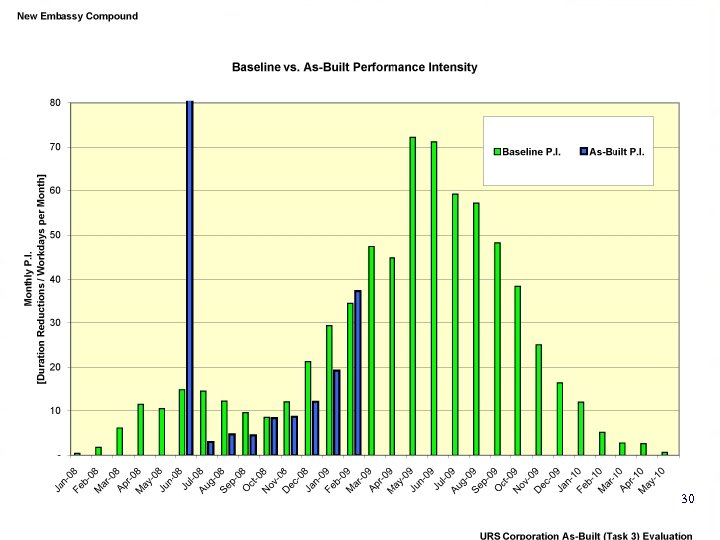Screen dimensions: 720x540
Task: Click the "URS Corporation As-Built (Task 3) Evaluation" footer
Action: (x=586, y=535)
